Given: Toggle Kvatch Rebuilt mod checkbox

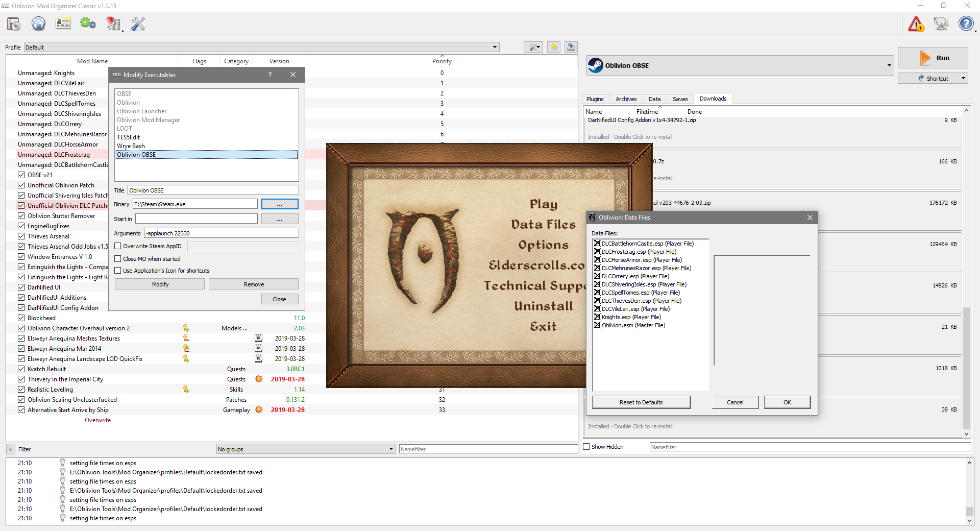Looking at the screenshot, I should 21,369.
